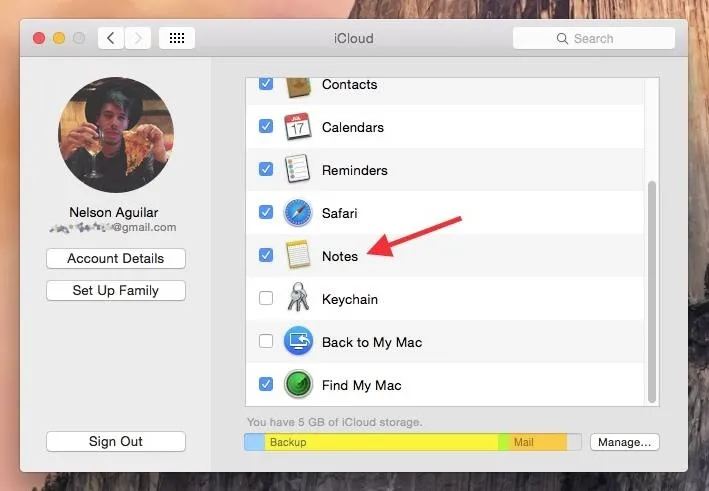Viewport: 709px width, 491px height.
Task: Click the Calendars app icon
Action: pos(298,126)
